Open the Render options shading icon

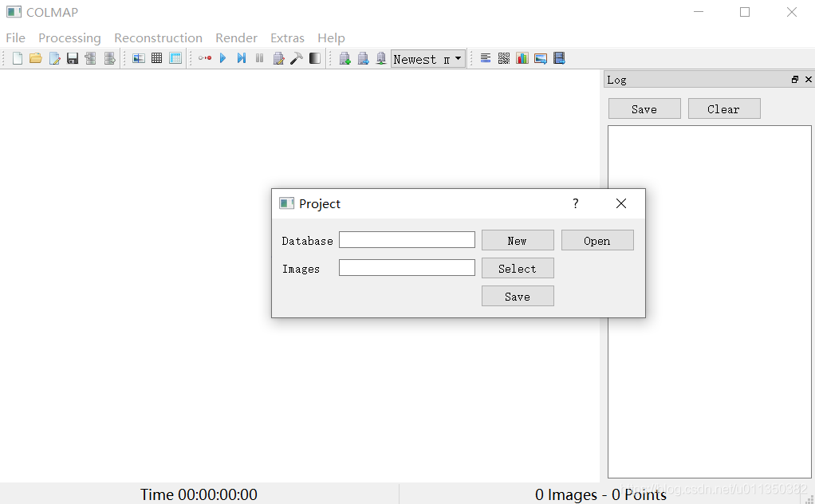tap(314, 57)
